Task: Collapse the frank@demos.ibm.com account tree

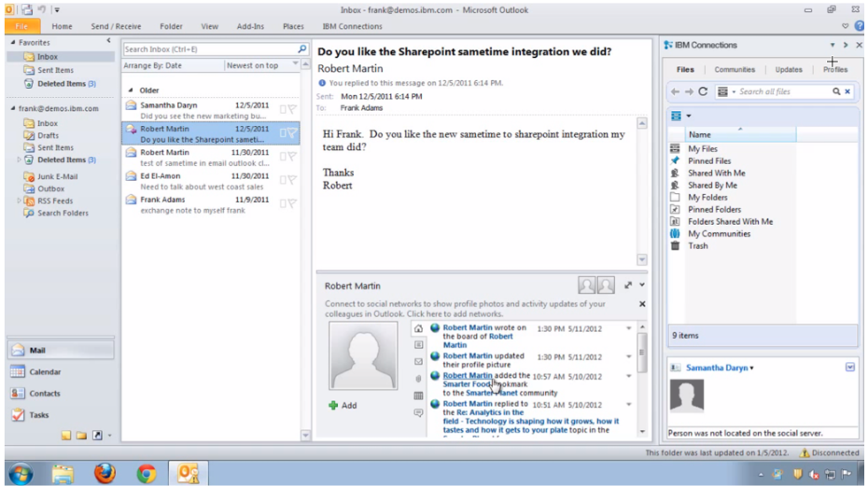Action: pos(13,108)
